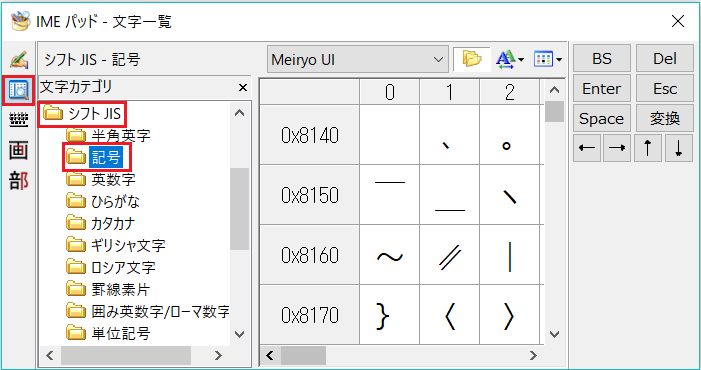Open the grid view options dropdown
Viewport: 701px width, 370px height.
click(548, 59)
